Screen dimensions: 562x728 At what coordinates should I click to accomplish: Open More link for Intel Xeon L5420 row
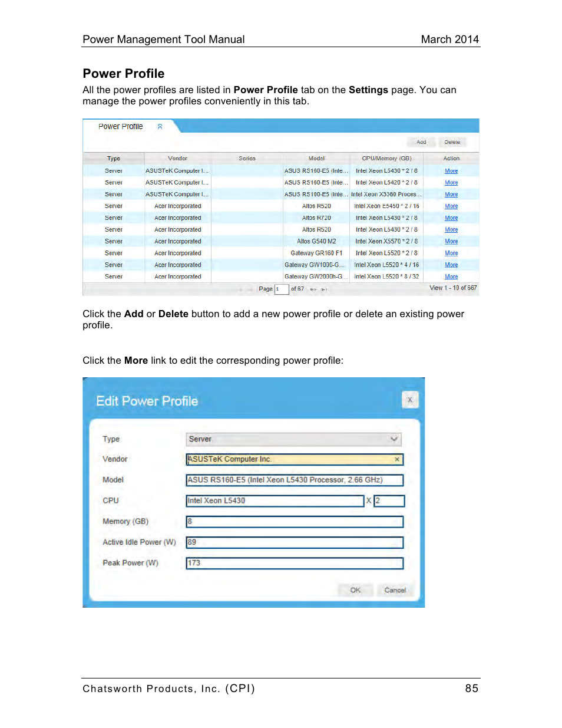[451, 183]
